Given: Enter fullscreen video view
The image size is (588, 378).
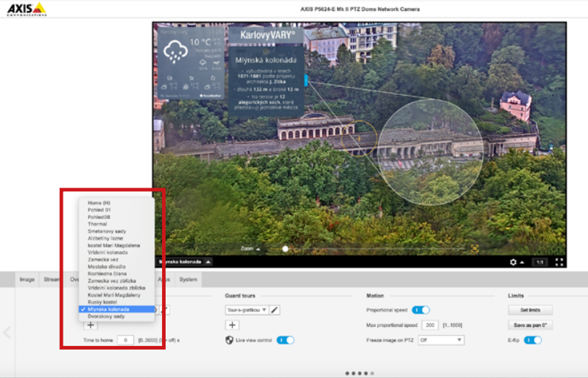Looking at the screenshot, I should point(560,262).
